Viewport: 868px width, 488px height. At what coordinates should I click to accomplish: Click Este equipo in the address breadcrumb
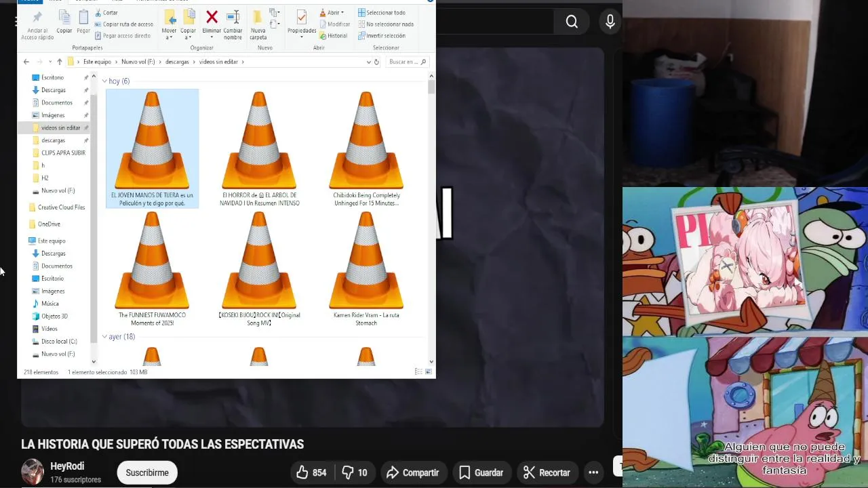97,62
